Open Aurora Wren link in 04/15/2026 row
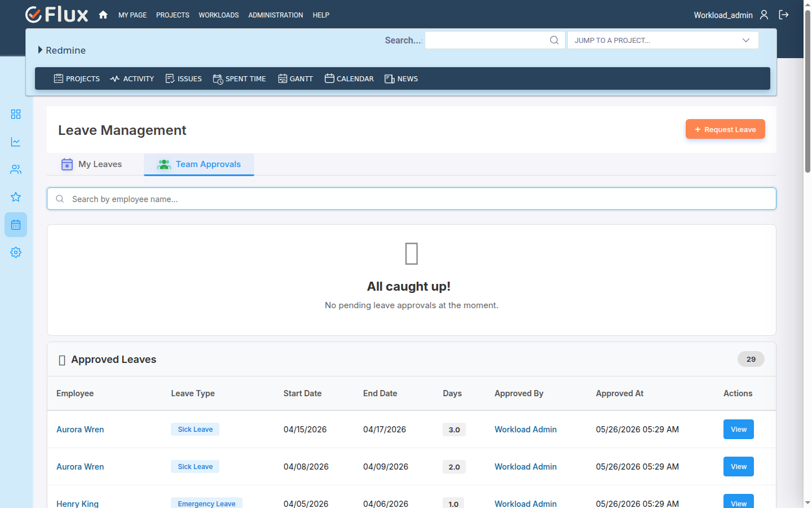812x508 pixels. (x=80, y=430)
